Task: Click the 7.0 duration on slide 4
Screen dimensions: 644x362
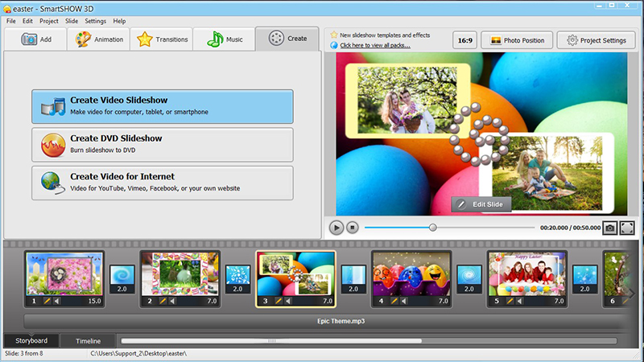Action: [444, 301]
